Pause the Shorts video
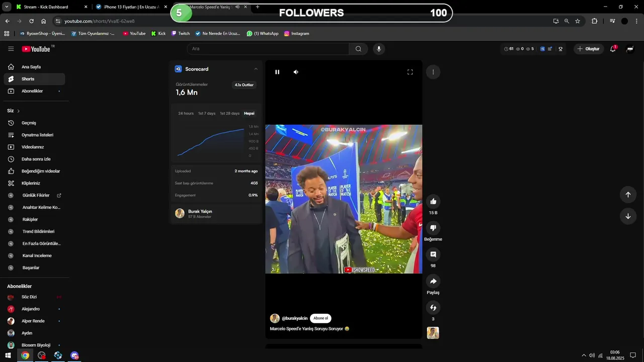The width and height of the screenshot is (644, 362). click(277, 72)
